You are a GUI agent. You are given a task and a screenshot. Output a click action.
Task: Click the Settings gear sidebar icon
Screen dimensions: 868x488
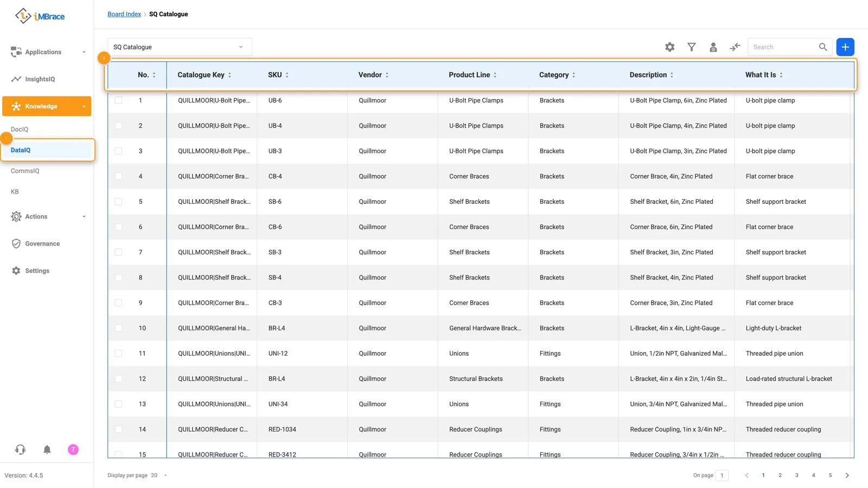tap(16, 271)
